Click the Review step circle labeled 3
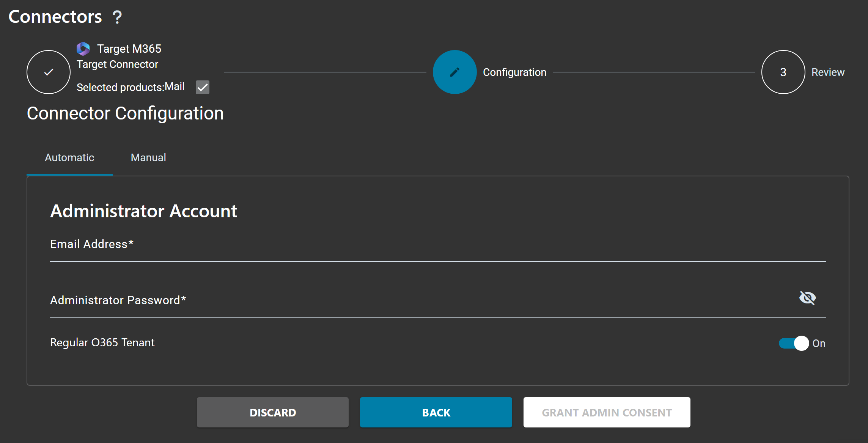This screenshot has height=443, width=868. click(x=783, y=72)
